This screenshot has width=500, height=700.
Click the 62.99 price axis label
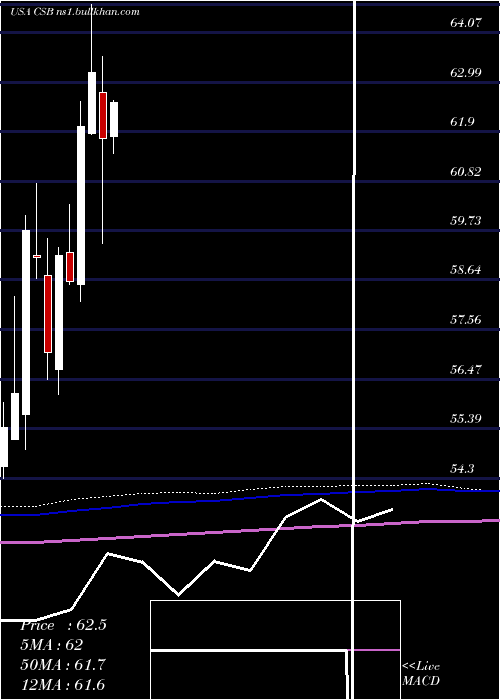pyautogui.click(x=466, y=72)
